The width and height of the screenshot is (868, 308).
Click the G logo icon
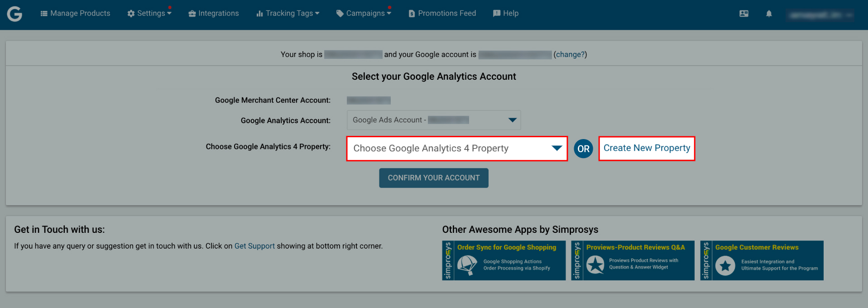[14, 14]
